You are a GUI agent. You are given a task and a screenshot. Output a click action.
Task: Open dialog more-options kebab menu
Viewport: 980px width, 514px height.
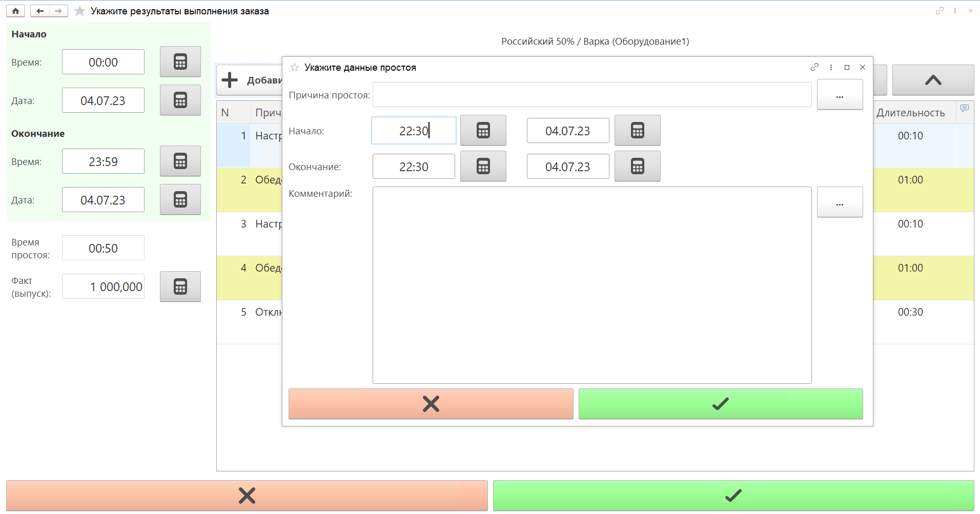[x=831, y=67]
